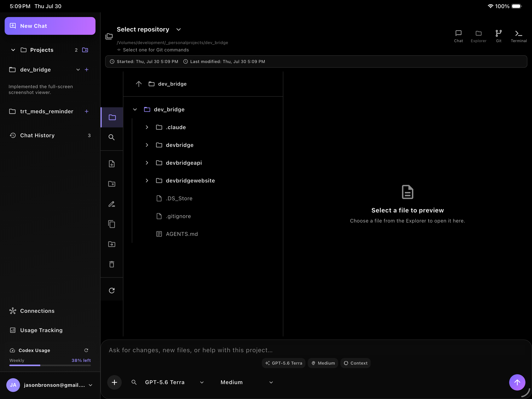This screenshot has width=532, height=399.
Task: Click dev_bridge breadcrumb folder
Action: tap(168, 84)
